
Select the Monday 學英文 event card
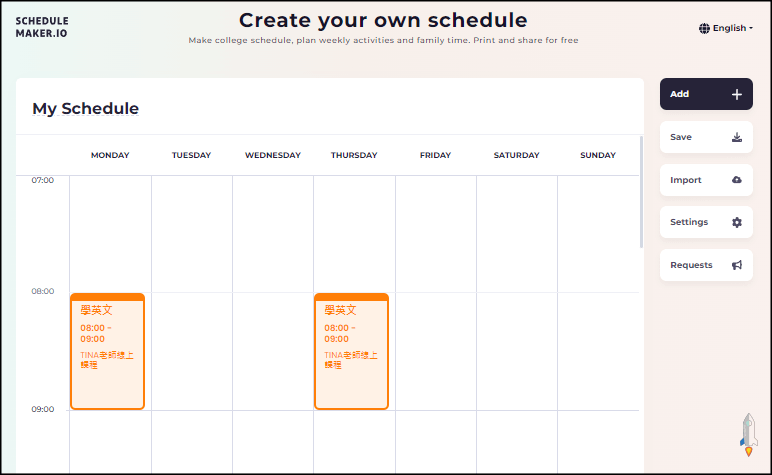point(107,351)
